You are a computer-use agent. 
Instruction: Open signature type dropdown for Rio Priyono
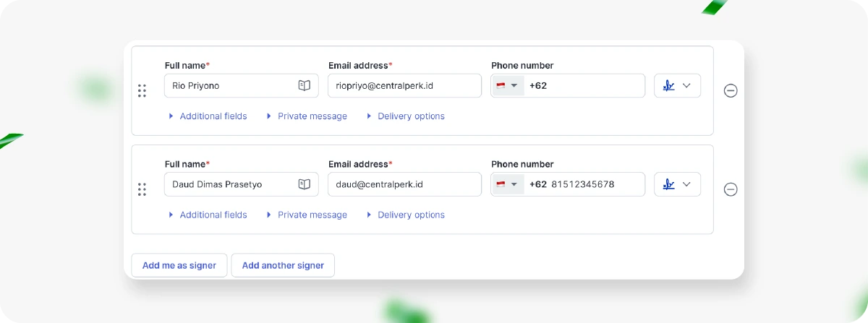click(677, 85)
